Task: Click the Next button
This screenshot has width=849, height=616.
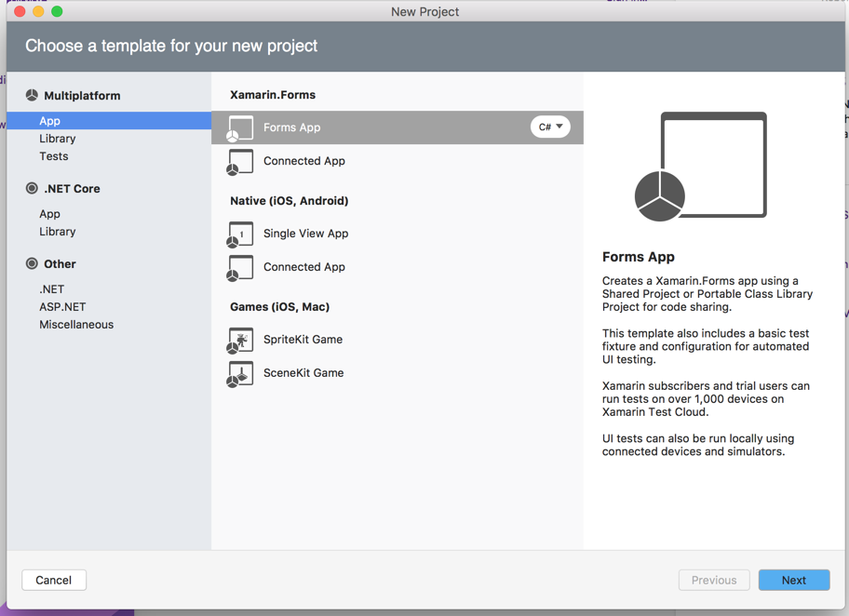Action: coord(794,581)
